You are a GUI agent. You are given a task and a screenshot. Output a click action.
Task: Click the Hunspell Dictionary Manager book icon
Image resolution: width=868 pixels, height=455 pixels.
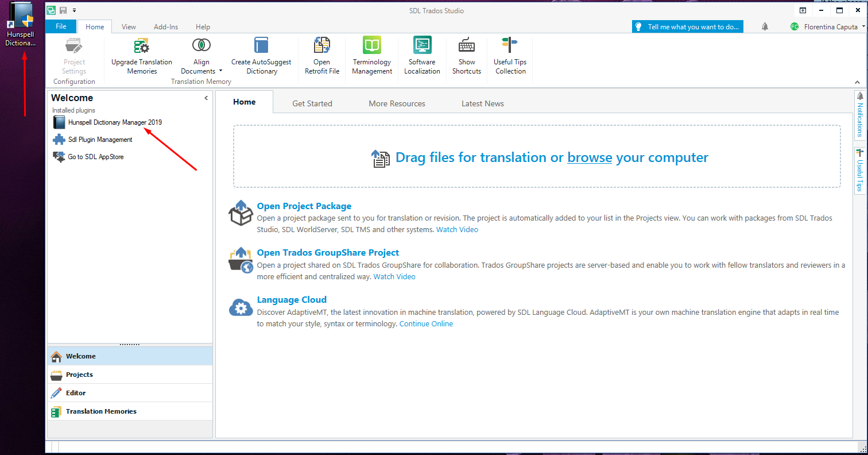tap(59, 122)
